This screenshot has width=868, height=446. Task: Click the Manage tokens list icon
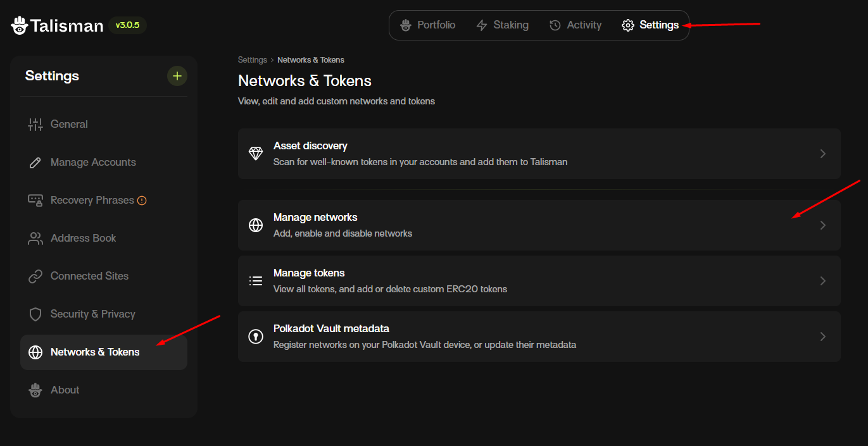(x=256, y=281)
